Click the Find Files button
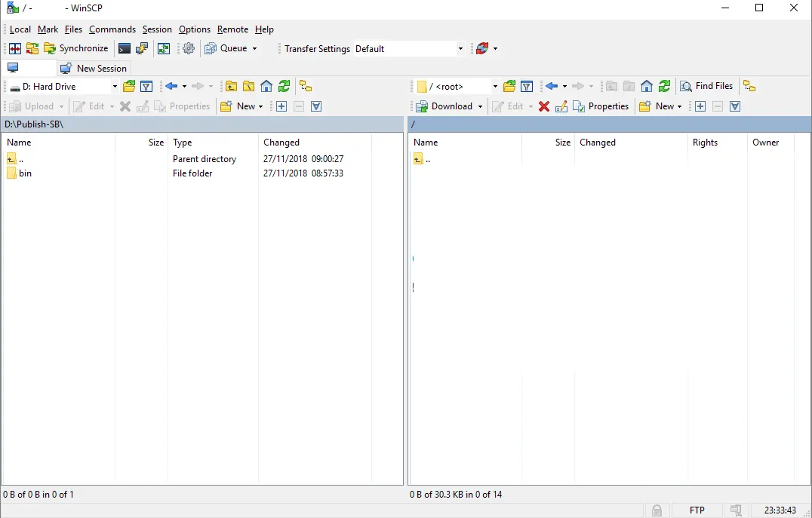Viewport: 812px width, 518px height. click(x=706, y=86)
